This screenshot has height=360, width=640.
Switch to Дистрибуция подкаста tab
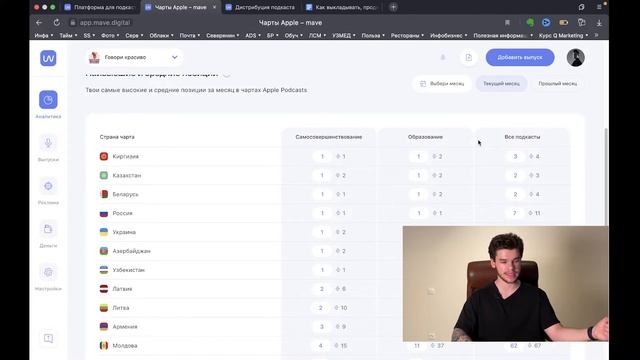pos(261,7)
